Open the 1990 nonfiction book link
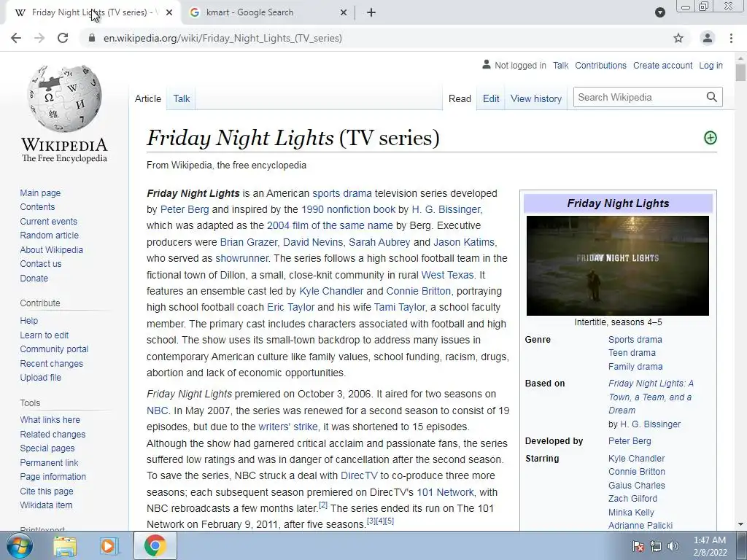Image resolution: width=747 pixels, height=560 pixels. pos(348,209)
